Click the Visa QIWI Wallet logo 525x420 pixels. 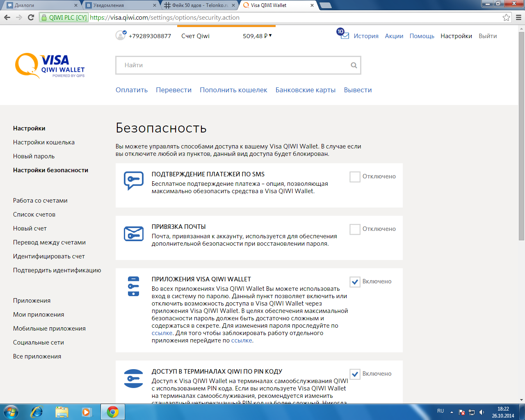pos(50,66)
